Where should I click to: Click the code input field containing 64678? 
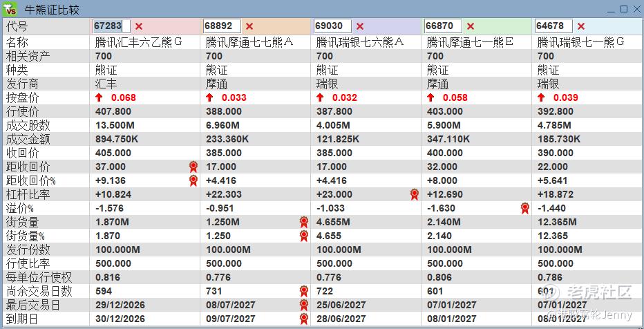point(553,26)
